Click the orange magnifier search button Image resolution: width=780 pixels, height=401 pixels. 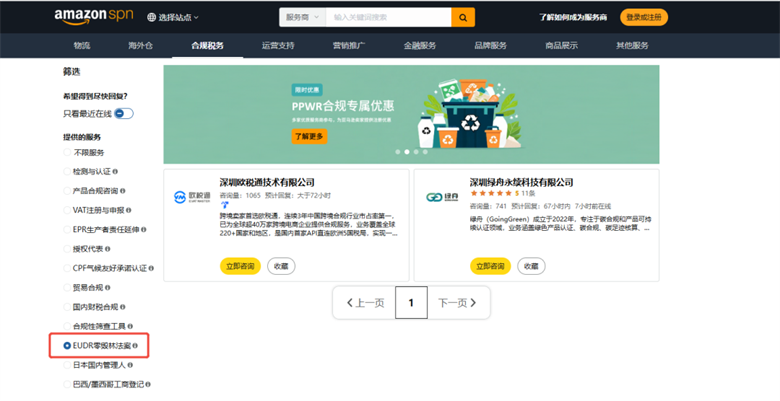[463, 17]
